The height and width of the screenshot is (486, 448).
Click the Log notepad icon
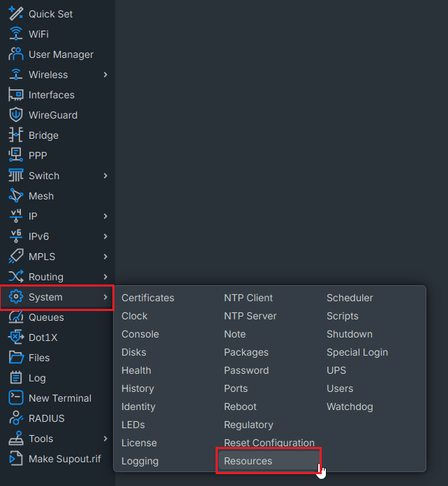point(16,378)
